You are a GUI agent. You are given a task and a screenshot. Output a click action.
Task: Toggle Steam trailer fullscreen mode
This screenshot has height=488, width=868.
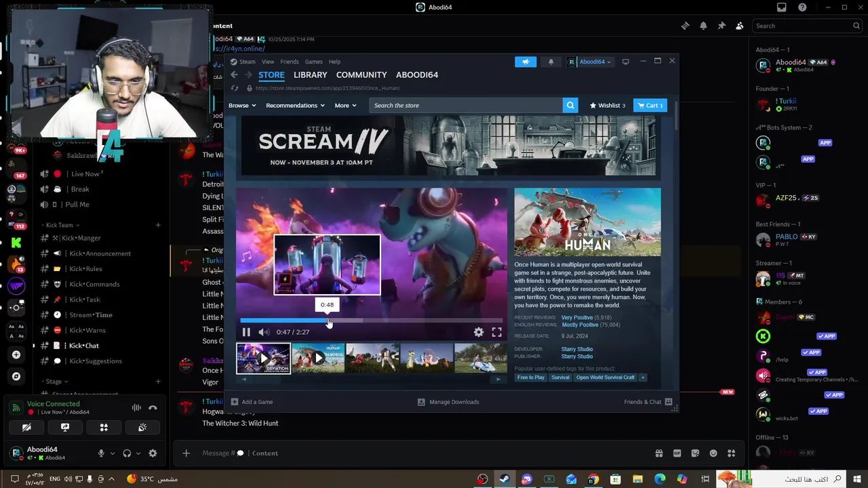tap(497, 332)
